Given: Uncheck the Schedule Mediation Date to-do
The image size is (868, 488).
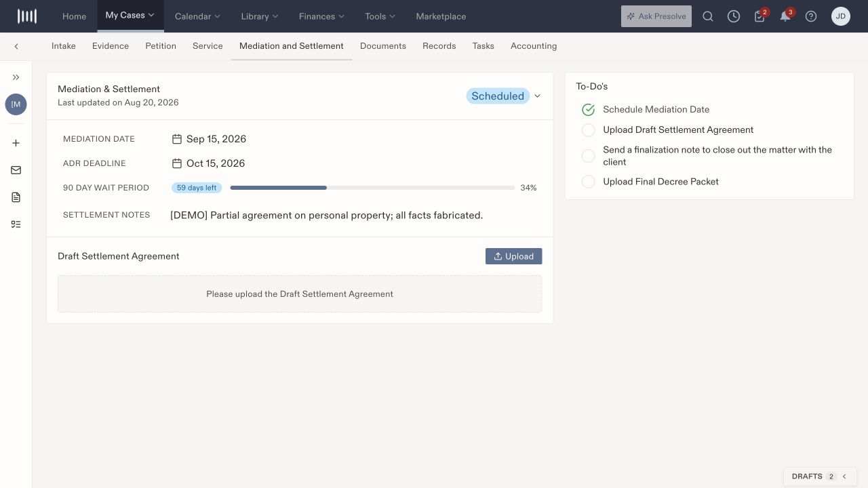Looking at the screenshot, I should click(588, 110).
